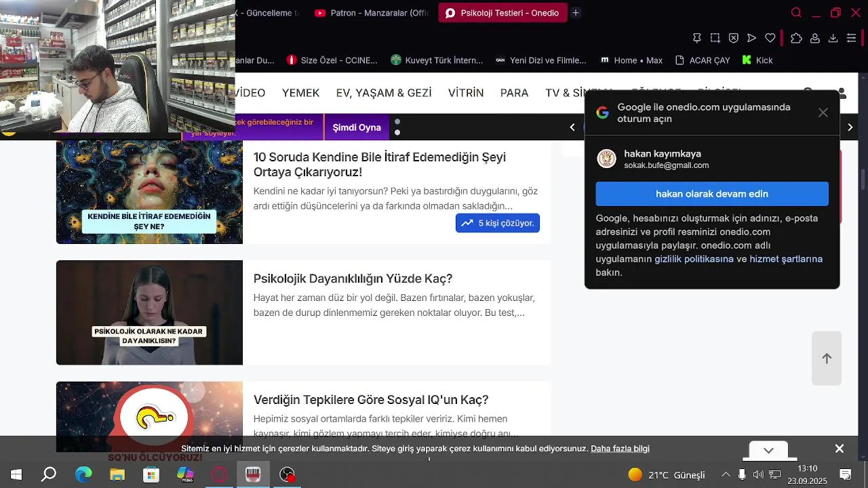Open the ad blocker shield icon
The image size is (868, 488).
pos(734,38)
